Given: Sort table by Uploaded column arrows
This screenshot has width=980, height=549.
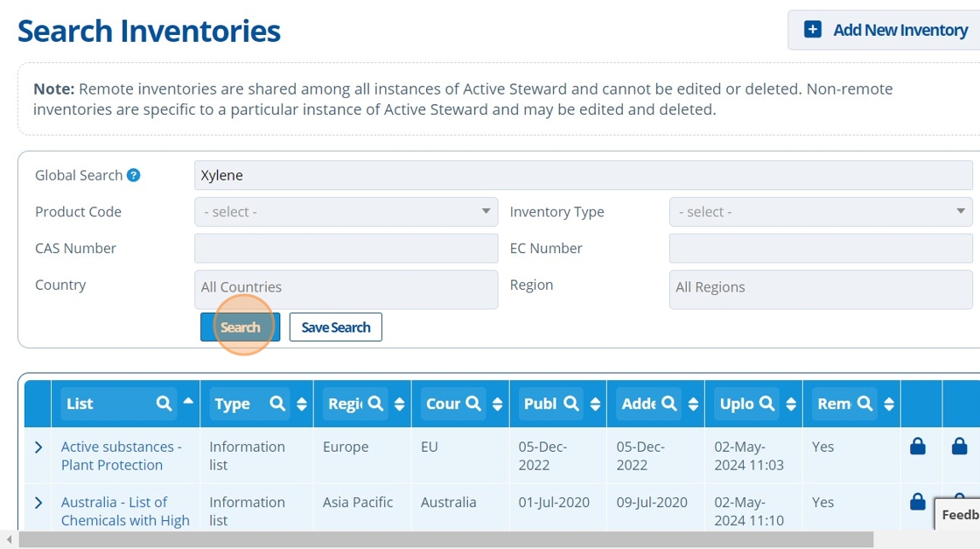Looking at the screenshot, I should point(791,404).
